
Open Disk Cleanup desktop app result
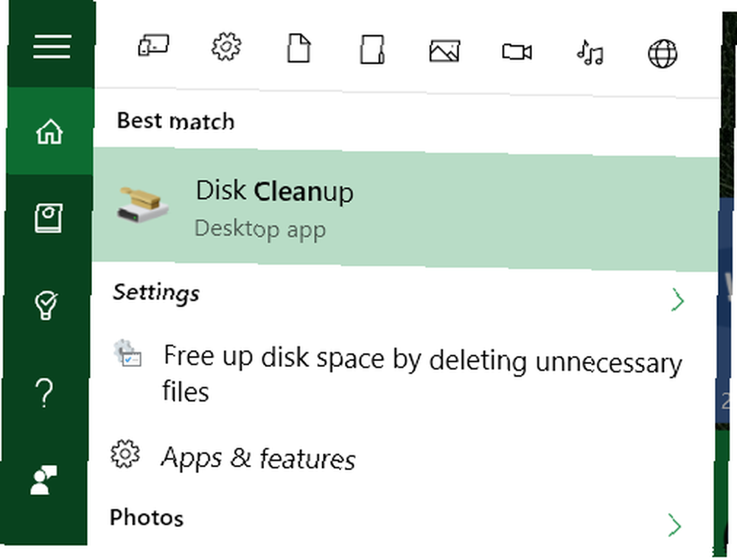coord(405,209)
